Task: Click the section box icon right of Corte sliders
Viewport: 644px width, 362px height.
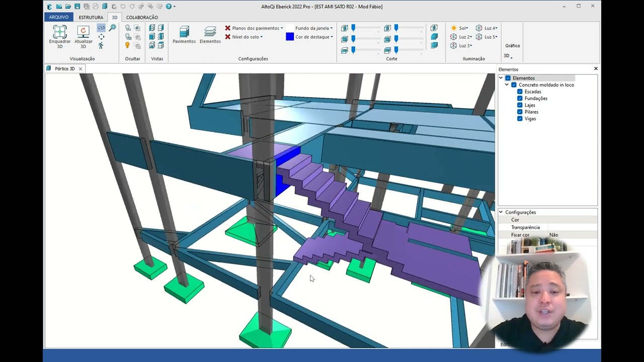Action: pyautogui.click(x=434, y=28)
